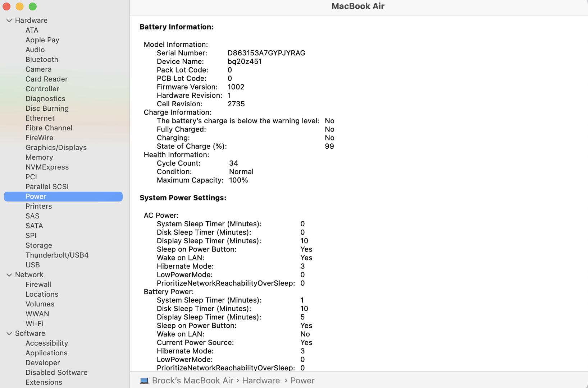The height and width of the screenshot is (388, 588).
Task: Collapse the Network section chevron
Action: coord(9,275)
